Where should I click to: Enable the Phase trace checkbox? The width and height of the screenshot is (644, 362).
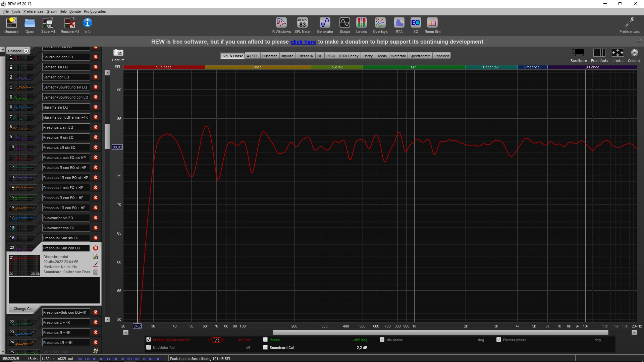click(265, 340)
